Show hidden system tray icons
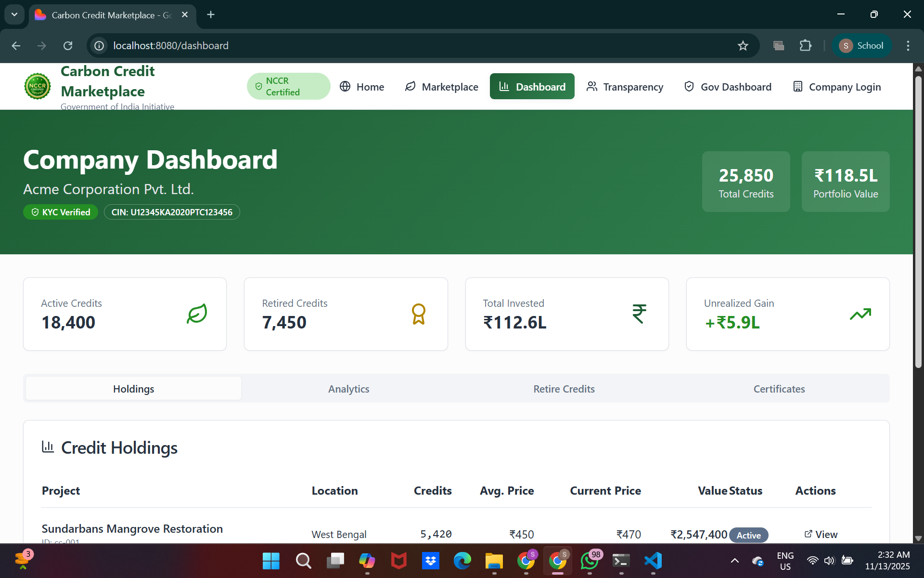The image size is (924, 578). 734,561
